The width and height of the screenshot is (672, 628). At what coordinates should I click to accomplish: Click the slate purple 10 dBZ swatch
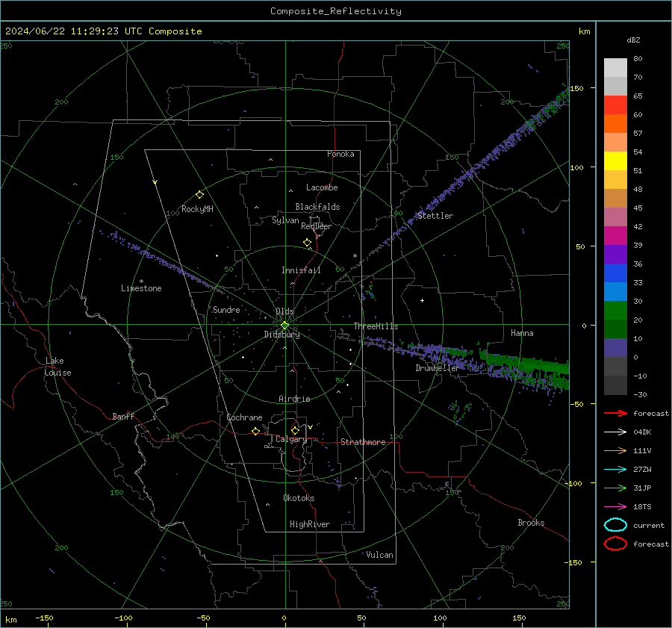point(615,347)
